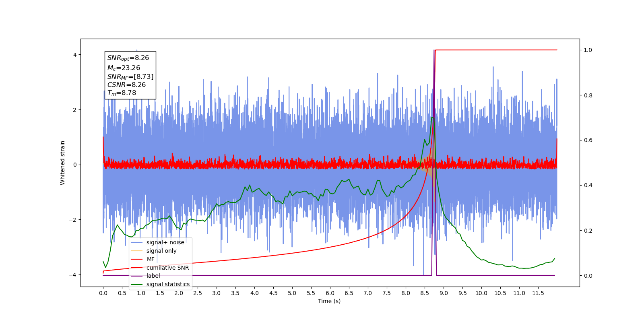
Task: Click the SNRMF=[8.73] annotation text
Action: (130, 76)
